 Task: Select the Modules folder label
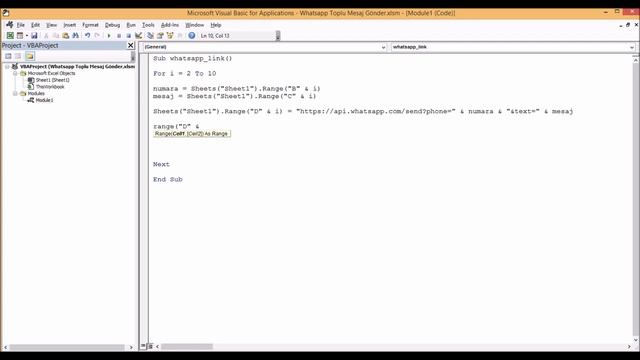pos(36,93)
